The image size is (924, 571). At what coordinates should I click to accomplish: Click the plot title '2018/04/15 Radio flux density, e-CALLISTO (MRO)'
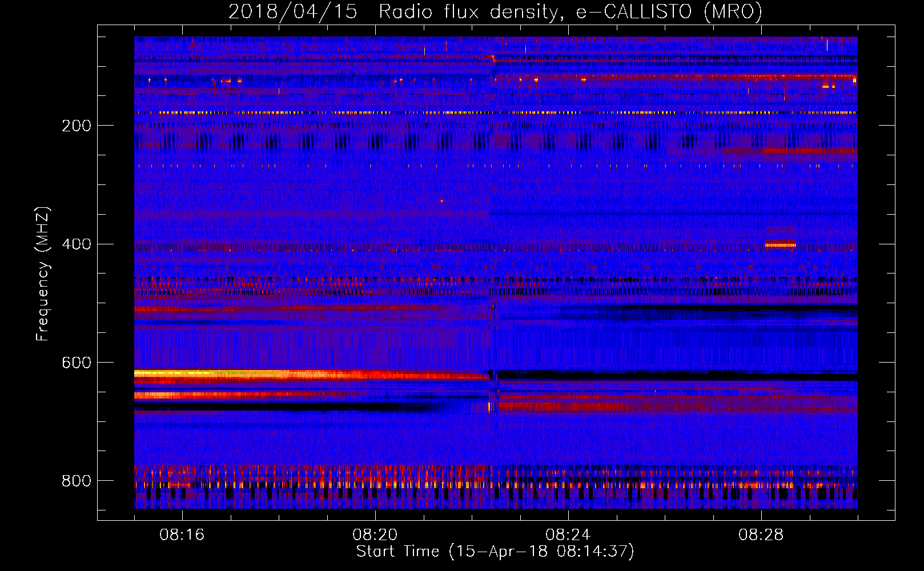[x=495, y=11]
